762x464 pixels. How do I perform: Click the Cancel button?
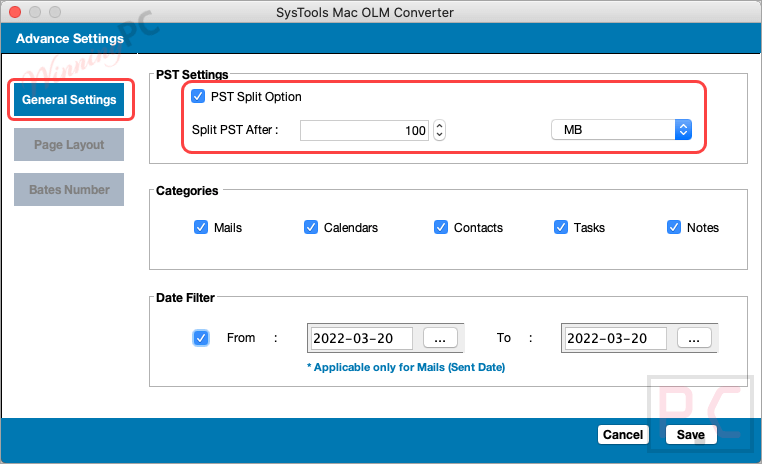point(623,434)
